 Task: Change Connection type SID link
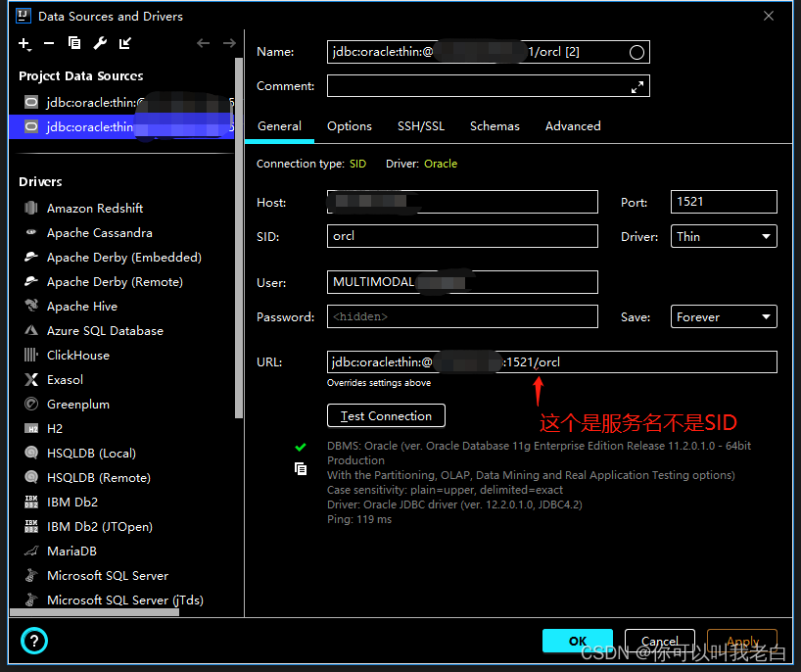point(357,164)
